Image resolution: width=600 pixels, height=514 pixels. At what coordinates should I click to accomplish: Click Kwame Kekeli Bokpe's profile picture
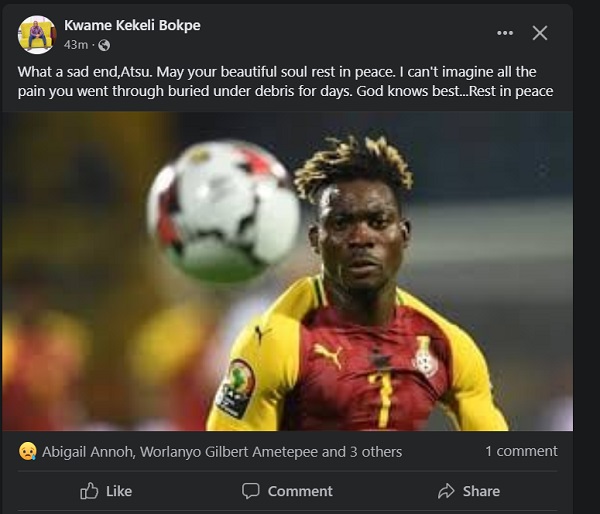coord(37,34)
